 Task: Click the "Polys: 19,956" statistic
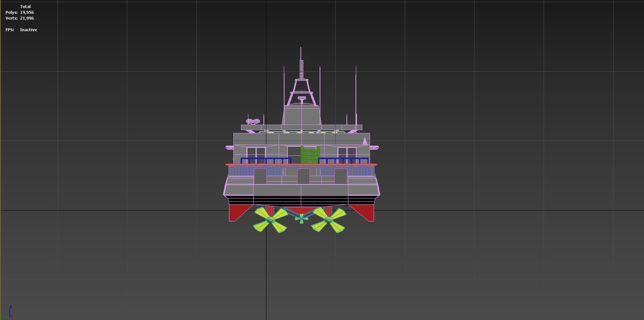tap(20, 12)
